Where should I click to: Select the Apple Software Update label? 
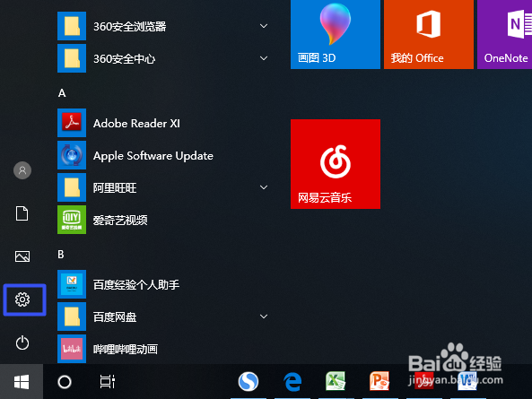(153, 156)
